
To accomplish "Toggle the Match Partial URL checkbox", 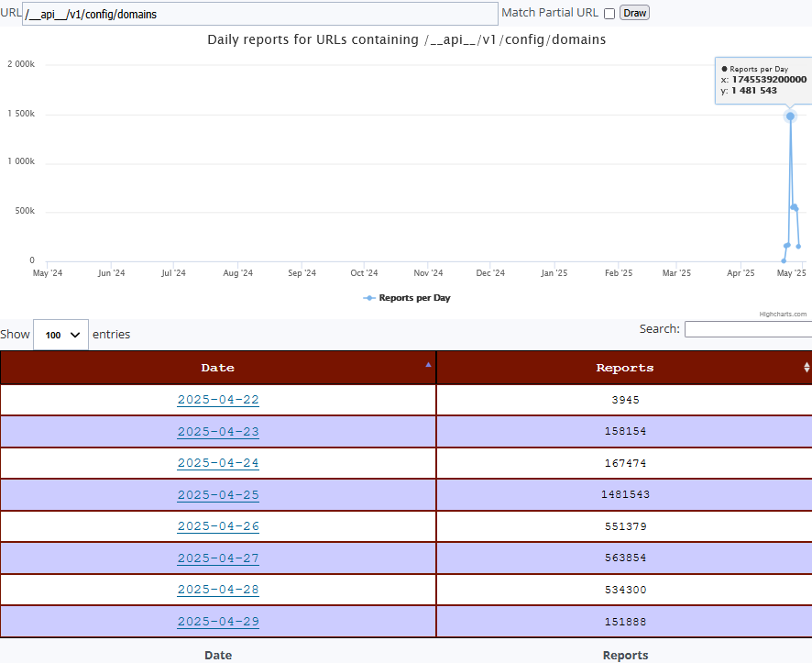I will click(x=609, y=14).
